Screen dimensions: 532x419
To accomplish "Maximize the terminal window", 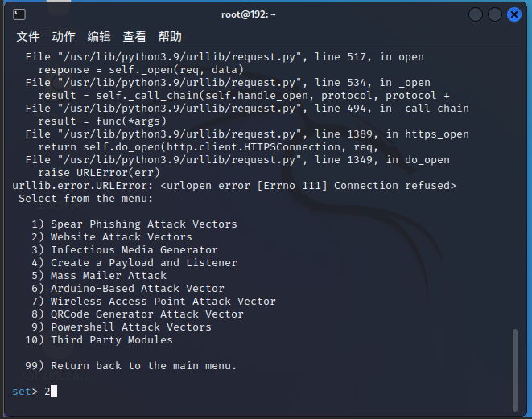I will point(495,14).
